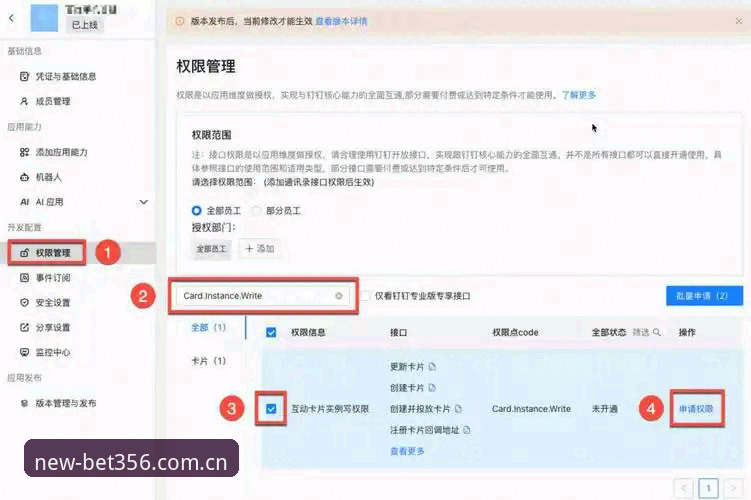Screen dimensions: 751x500
Task: Click the 监控中心 monitor icon
Action: (24, 352)
